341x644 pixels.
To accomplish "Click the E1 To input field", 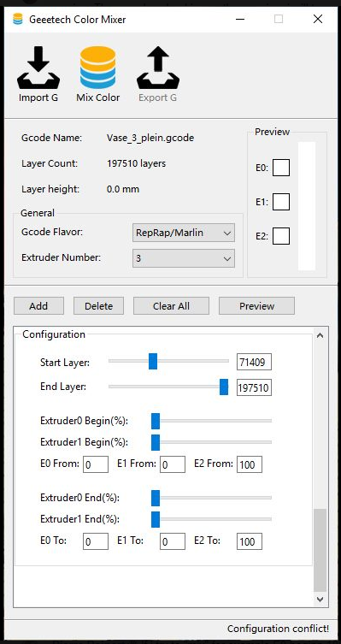I will click(x=173, y=541).
